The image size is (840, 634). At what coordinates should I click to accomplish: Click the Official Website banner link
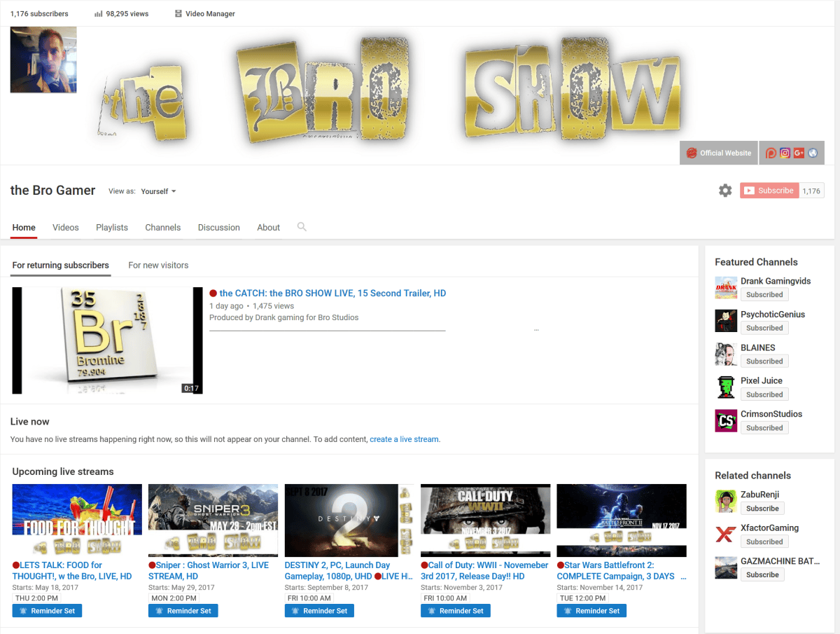coord(718,153)
